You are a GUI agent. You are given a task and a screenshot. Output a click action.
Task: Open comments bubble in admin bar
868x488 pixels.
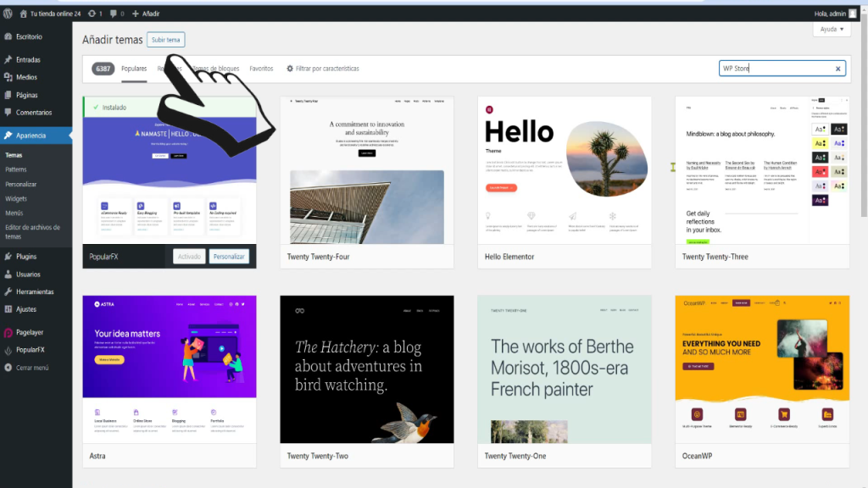pos(114,14)
